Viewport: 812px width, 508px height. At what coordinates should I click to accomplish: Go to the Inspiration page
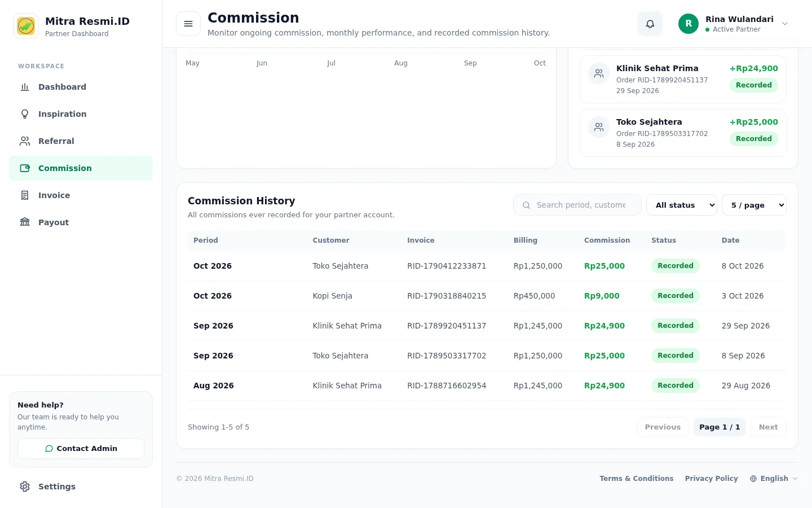tap(81, 114)
